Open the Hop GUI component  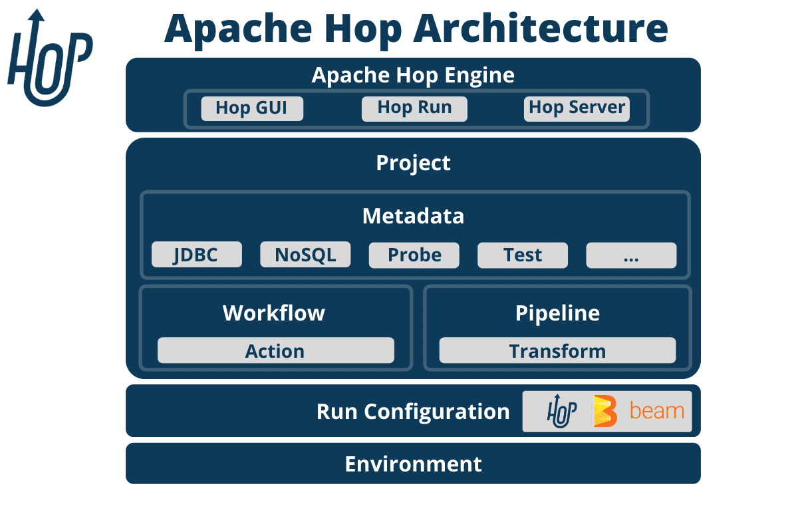pos(251,108)
